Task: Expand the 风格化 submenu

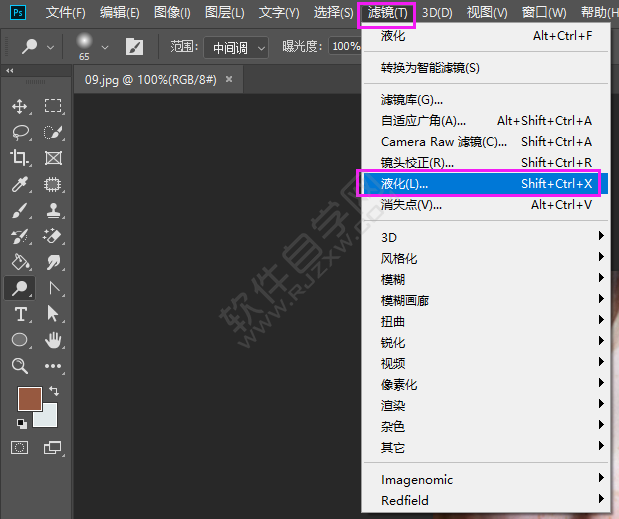Action: 486,259
